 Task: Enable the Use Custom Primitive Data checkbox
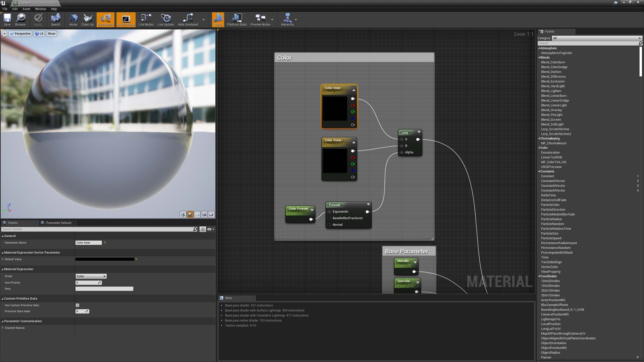(77, 305)
